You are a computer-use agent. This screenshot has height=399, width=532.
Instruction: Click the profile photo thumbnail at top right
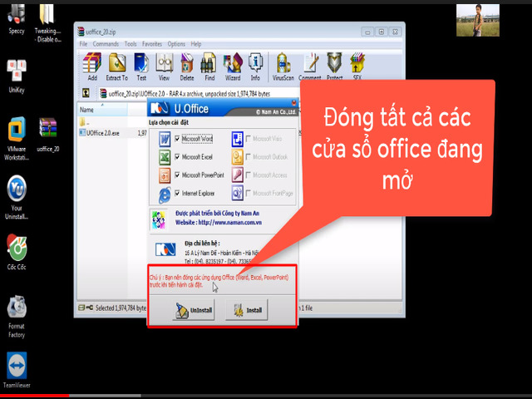pos(478,20)
